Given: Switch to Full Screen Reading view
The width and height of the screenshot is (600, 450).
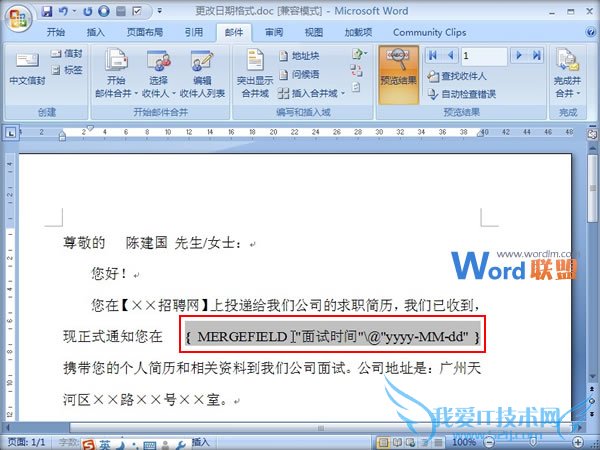Looking at the screenshot, I should pyautogui.click(x=398, y=443).
